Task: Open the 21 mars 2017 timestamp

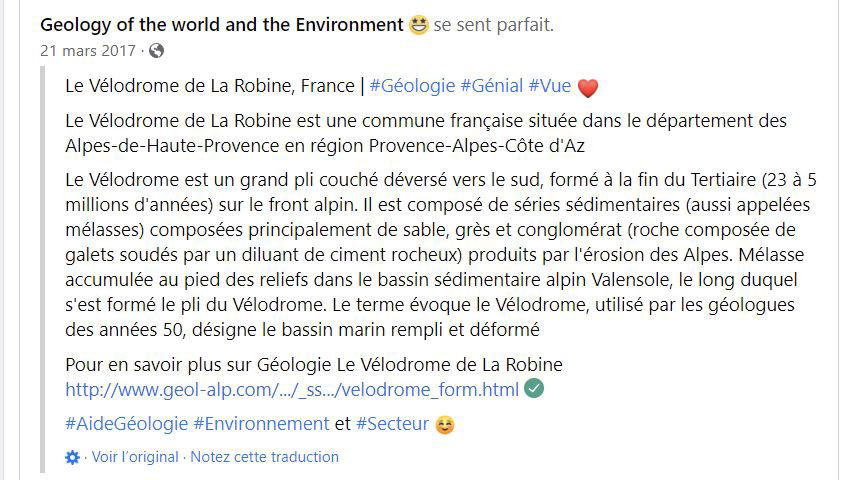Action: click(88, 51)
